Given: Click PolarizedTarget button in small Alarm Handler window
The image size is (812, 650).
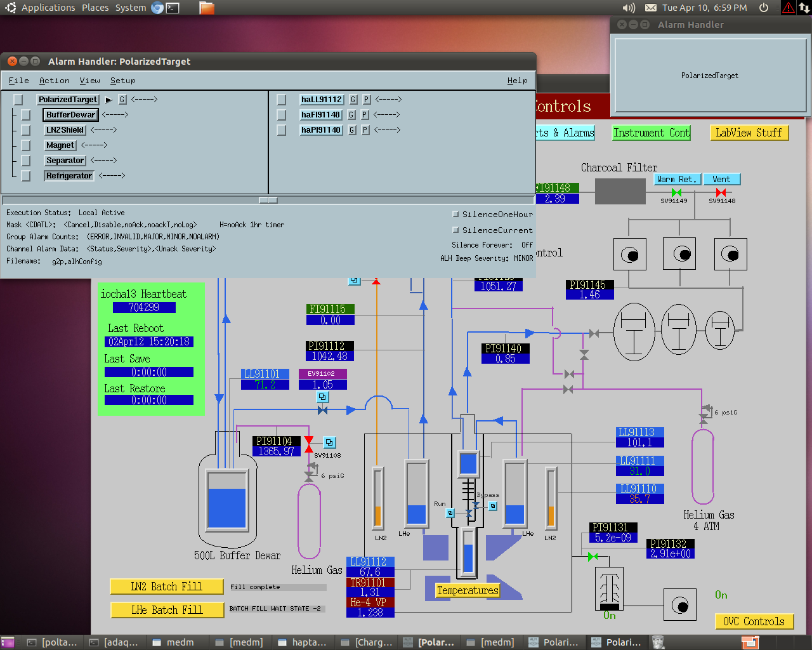Looking at the screenshot, I should 710,75.
